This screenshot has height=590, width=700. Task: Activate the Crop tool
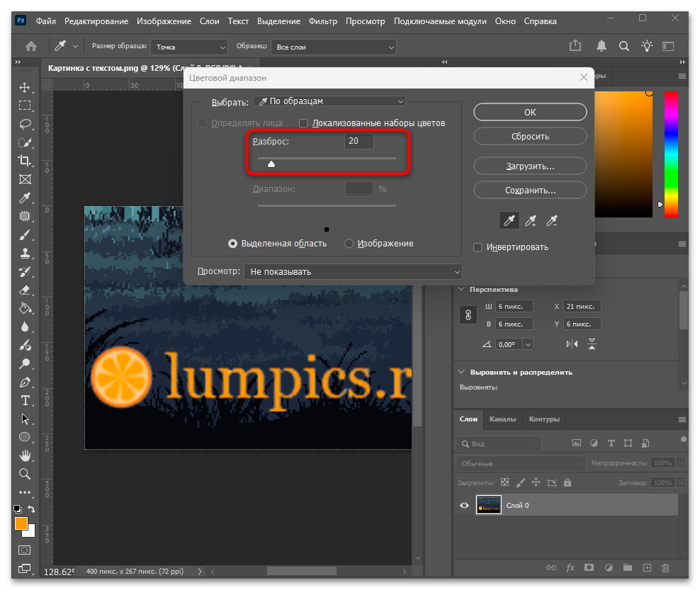[x=25, y=161]
